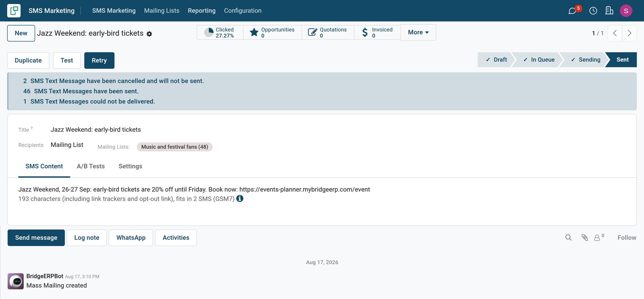
Task: Open the 2 cancelled SMS messages link
Action: coord(114,81)
